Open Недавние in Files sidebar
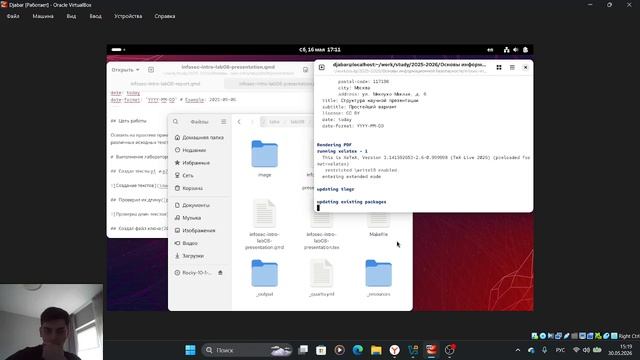 pyautogui.click(x=199, y=150)
